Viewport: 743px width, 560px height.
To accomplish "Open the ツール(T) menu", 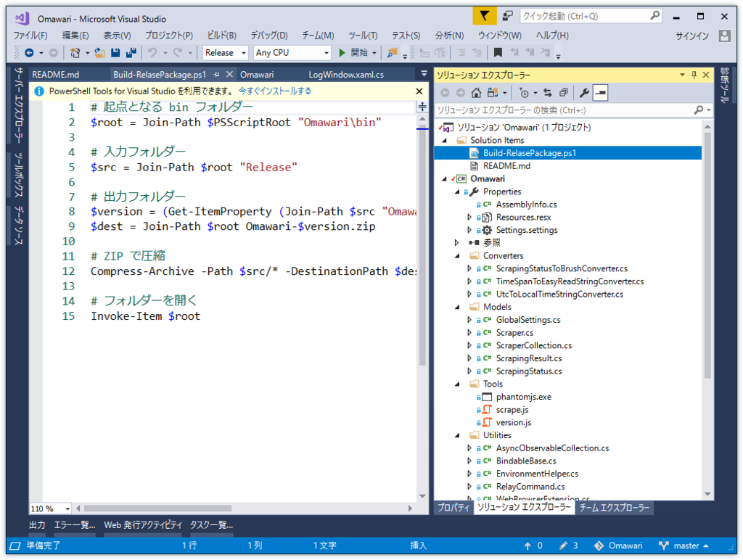I will coord(363,36).
